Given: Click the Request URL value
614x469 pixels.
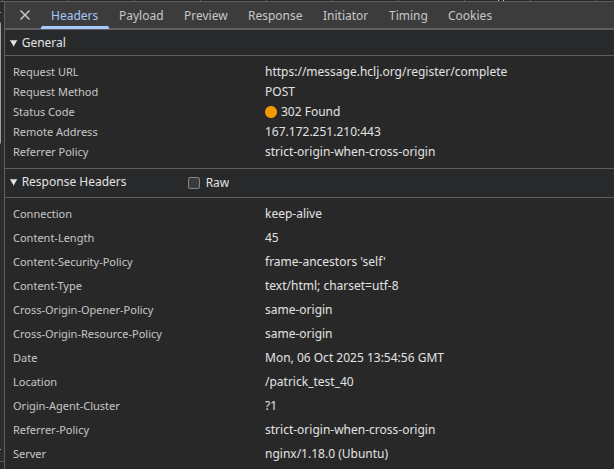Looking at the screenshot, I should click(x=386, y=72).
